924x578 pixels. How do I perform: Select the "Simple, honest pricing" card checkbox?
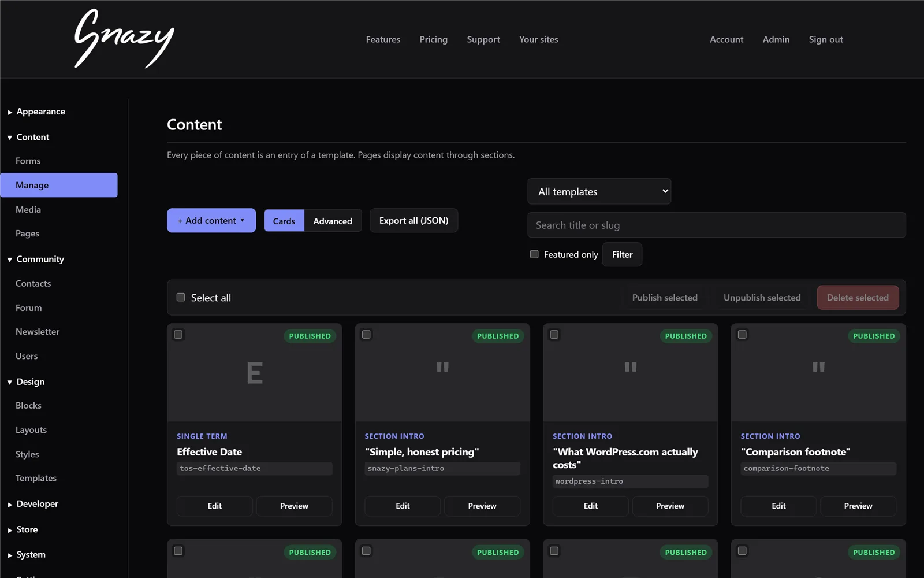pyautogui.click(x=366, y=335)
